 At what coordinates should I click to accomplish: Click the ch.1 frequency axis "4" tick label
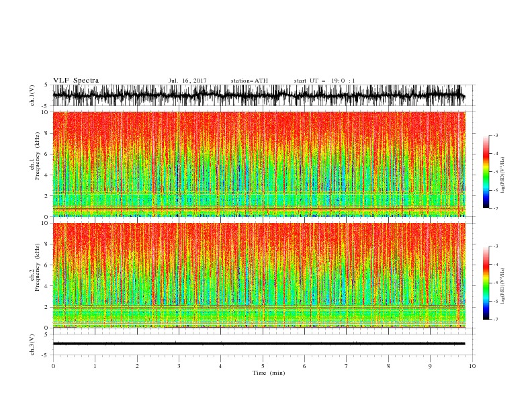47,175
